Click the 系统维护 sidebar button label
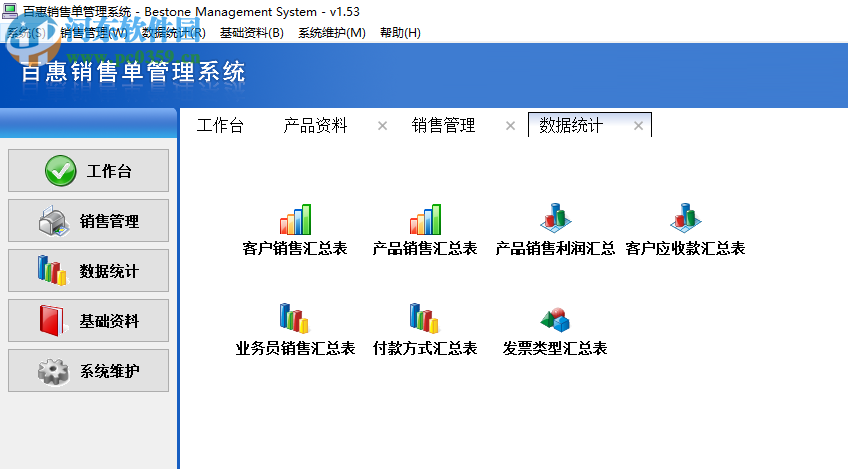The width and height of the screenshot is (848, 469). [109, 371]
